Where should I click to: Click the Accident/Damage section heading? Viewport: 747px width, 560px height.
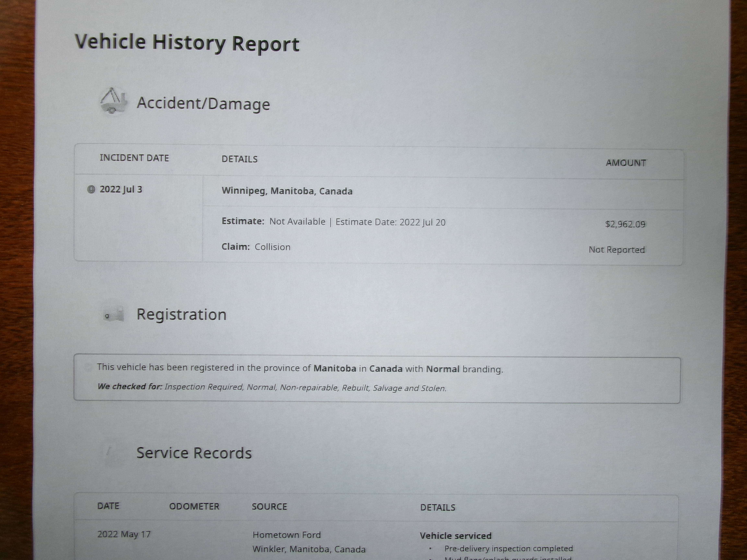click(x=203, y=103)
